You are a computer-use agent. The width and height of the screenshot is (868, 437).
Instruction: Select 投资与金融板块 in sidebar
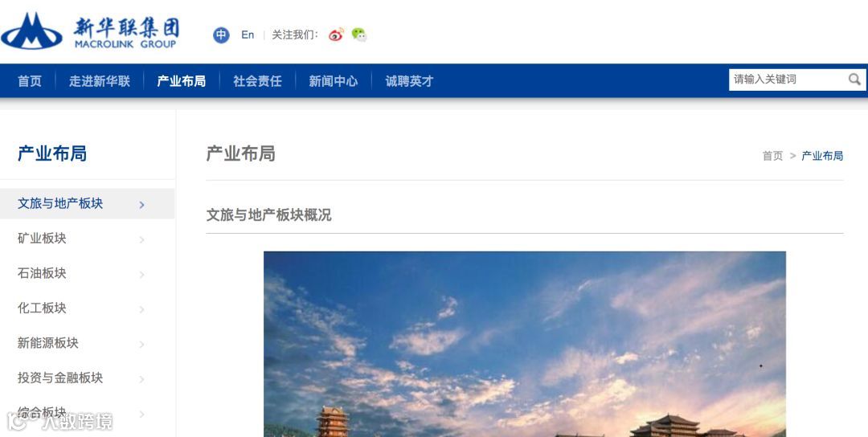(x=60, y=378)
